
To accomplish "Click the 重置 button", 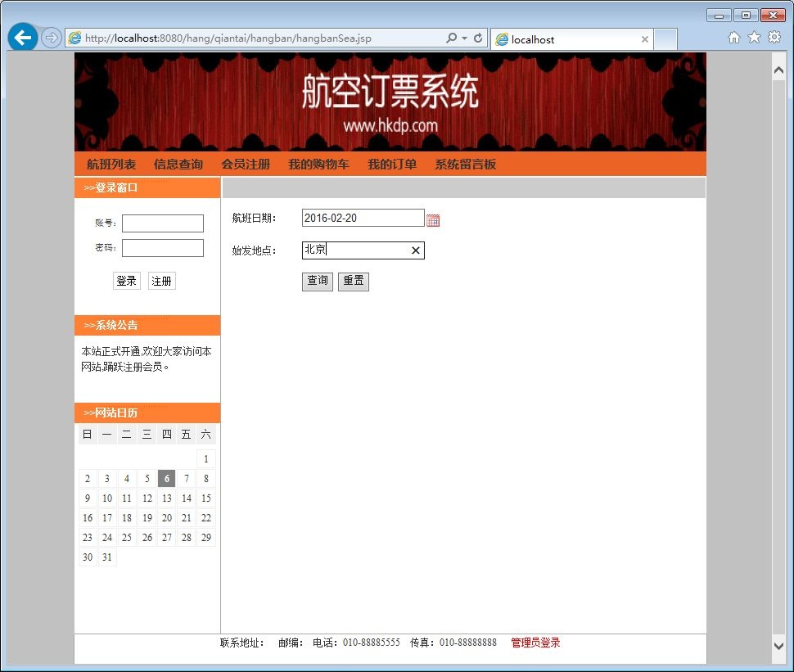I will (354, 281).
